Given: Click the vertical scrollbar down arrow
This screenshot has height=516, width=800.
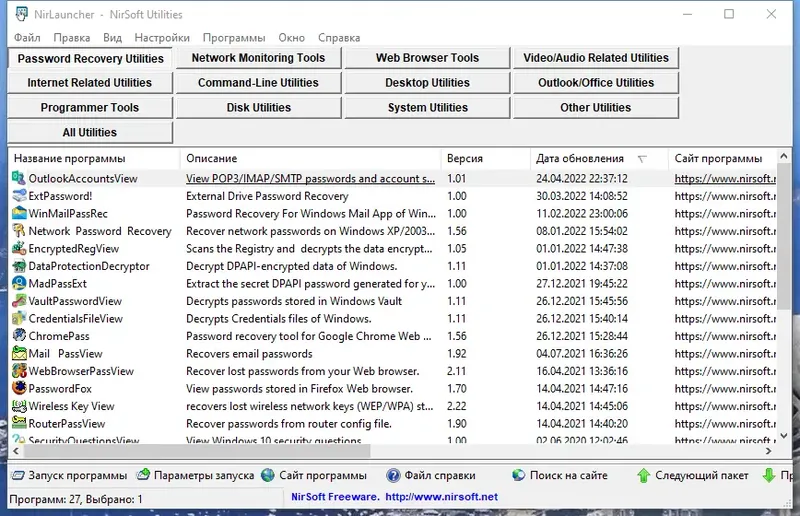Looking at the screenshot, I should click(x=784, y=436).
